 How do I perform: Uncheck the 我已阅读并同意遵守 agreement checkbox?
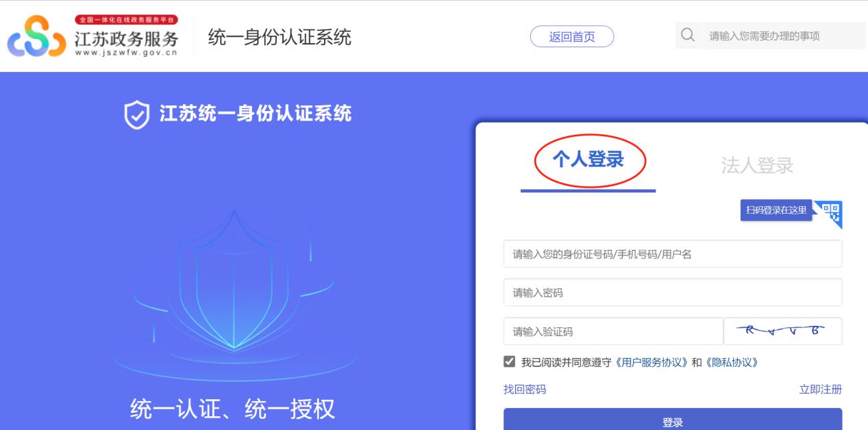pos(509,362)
